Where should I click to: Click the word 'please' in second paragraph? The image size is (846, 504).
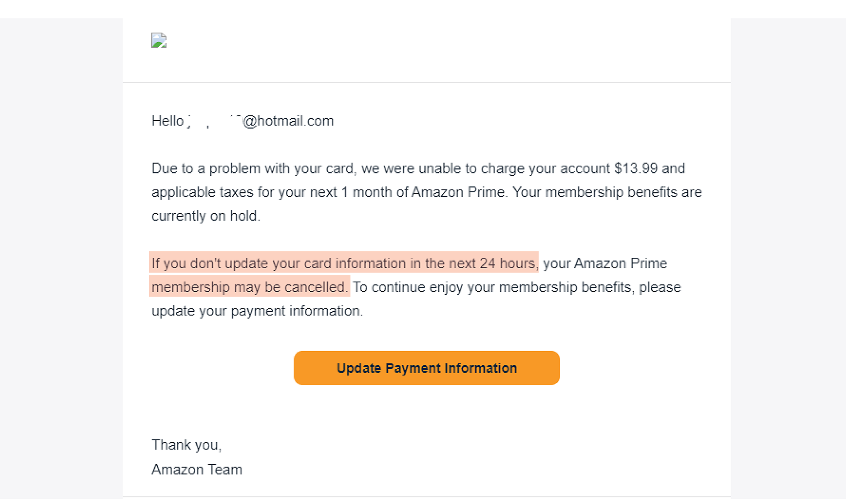pos(660,287)
